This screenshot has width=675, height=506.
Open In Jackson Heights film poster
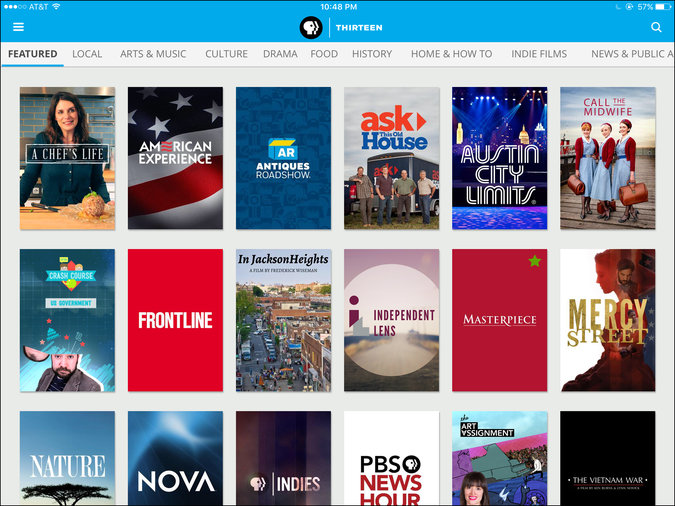(283, 320)
